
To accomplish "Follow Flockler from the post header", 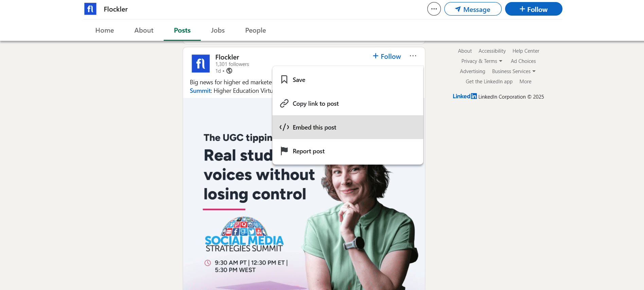I will tap(387, 56).
